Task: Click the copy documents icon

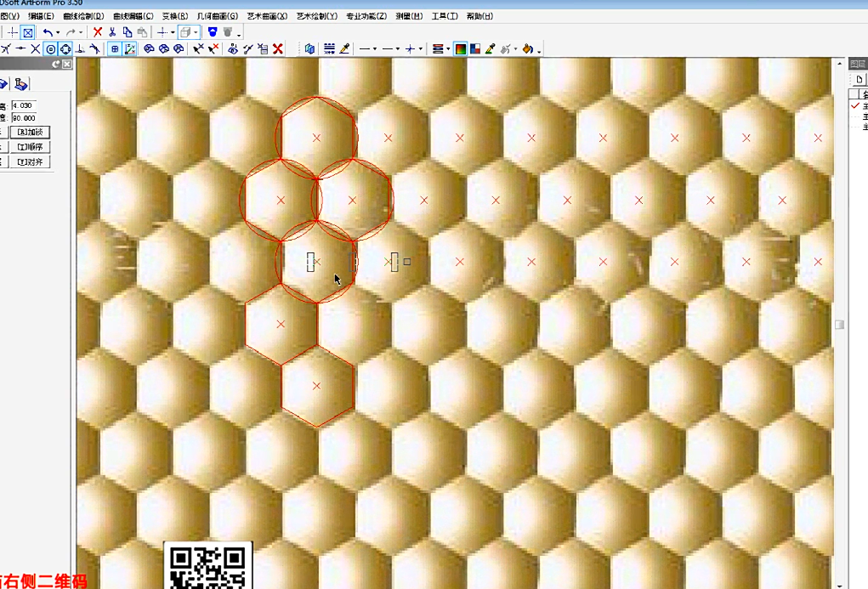Action: 128,32
